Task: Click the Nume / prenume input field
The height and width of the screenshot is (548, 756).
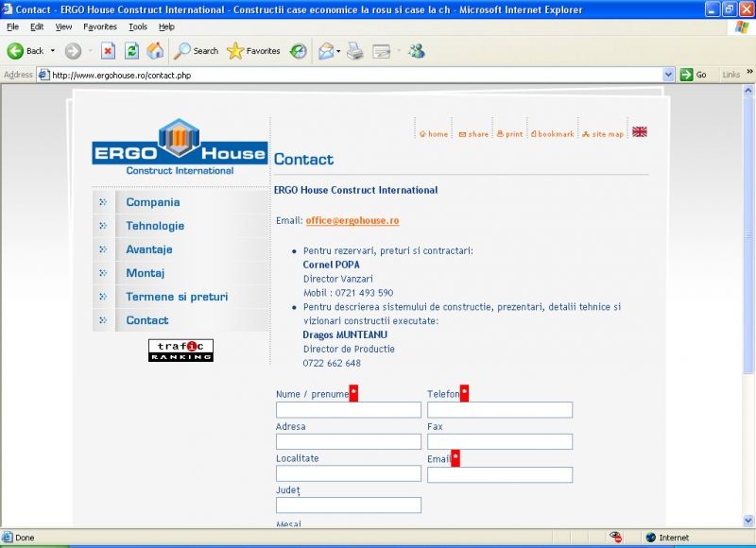Action: click(348, 410)
